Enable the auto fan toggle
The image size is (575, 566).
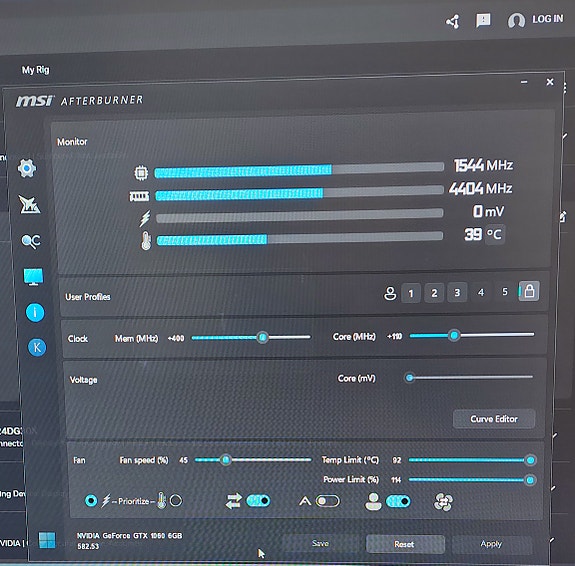327,501
